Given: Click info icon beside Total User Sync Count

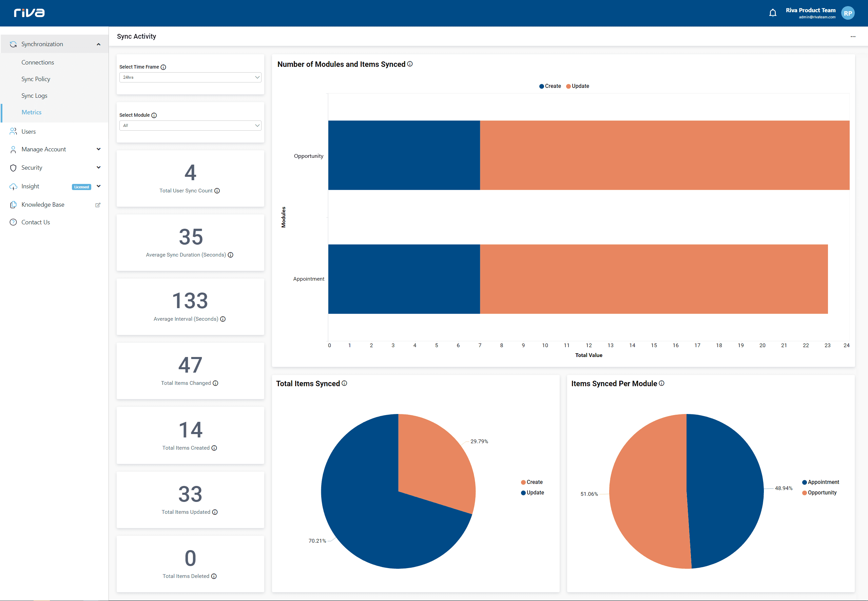Looking at the screenshot, I should point(217,191).
